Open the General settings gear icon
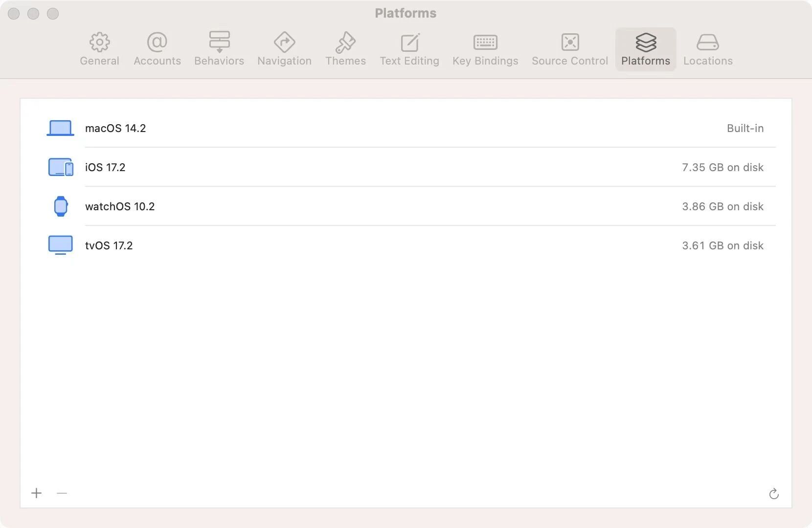812x528 pixels. click(x=100, y=43)
